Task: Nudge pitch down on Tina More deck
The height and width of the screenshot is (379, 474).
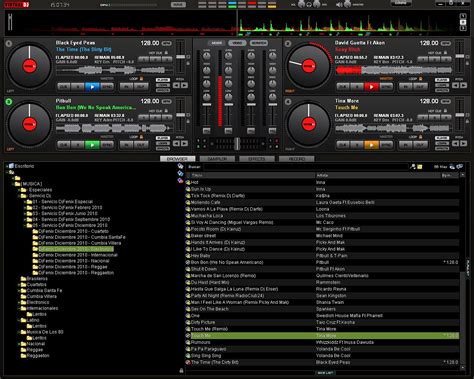Action: (456, 143)
